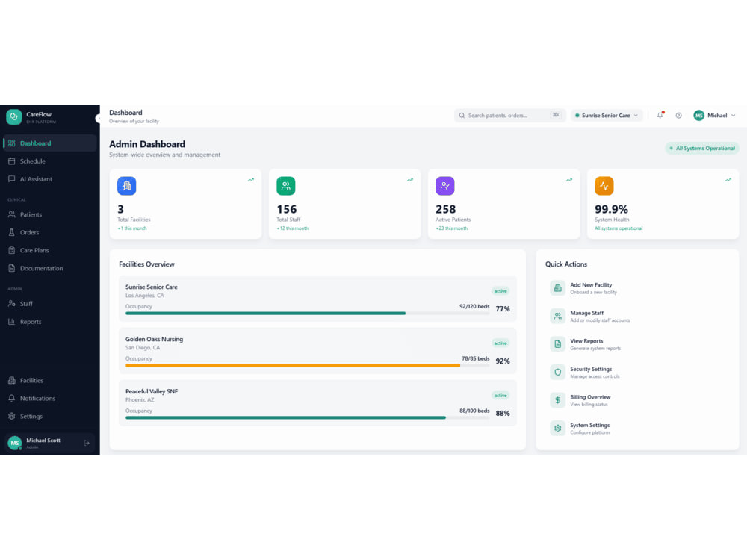This screenshot has height=560, width=747.
Task: Click the Billing Overview dollar icon
Action: pos(557,400)
